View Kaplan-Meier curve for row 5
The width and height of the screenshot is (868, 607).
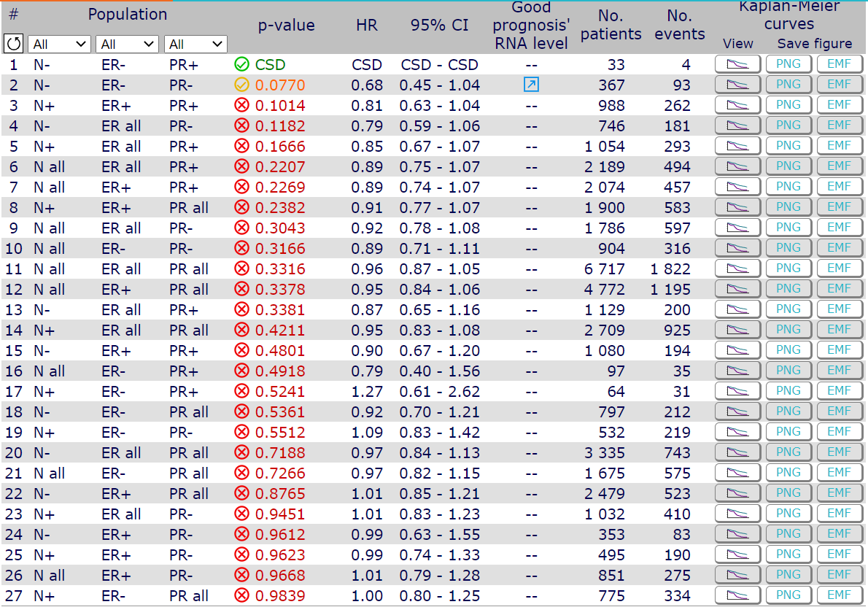click(x=737, y=146)
